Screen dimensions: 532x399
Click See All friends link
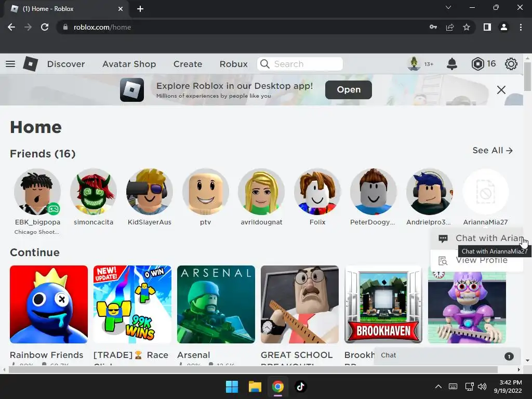click(493, 150)
